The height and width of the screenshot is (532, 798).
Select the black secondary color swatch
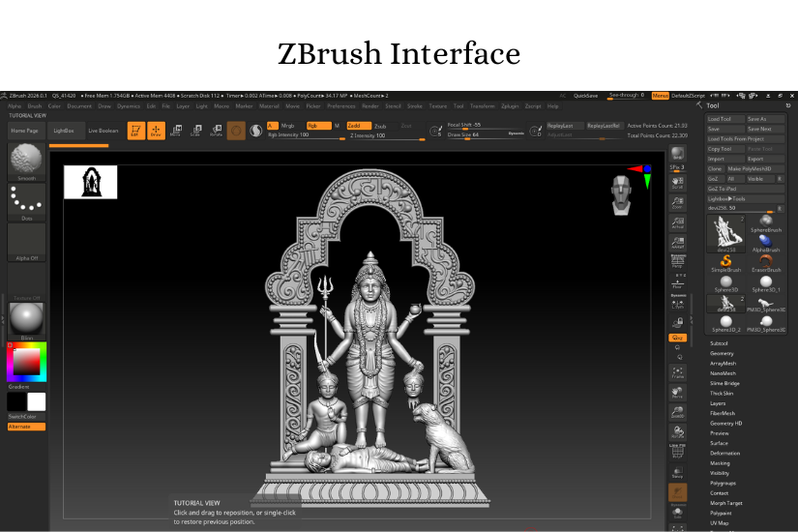pos(16,401)
